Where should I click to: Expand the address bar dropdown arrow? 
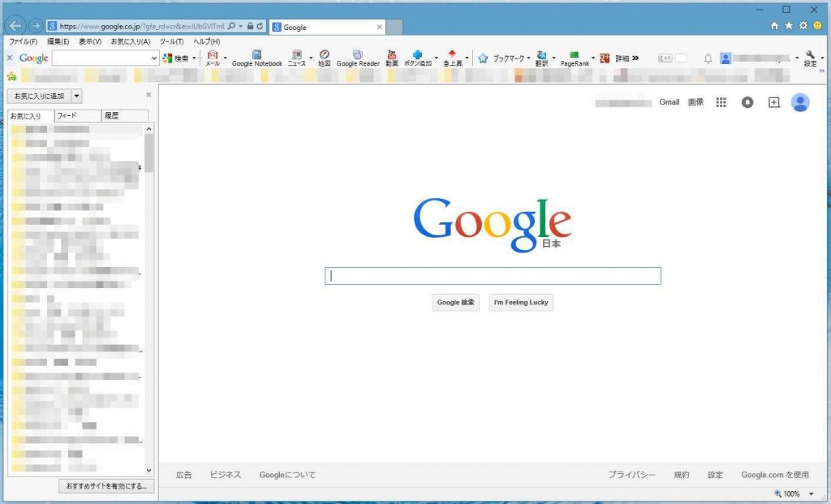coord(240,26)
